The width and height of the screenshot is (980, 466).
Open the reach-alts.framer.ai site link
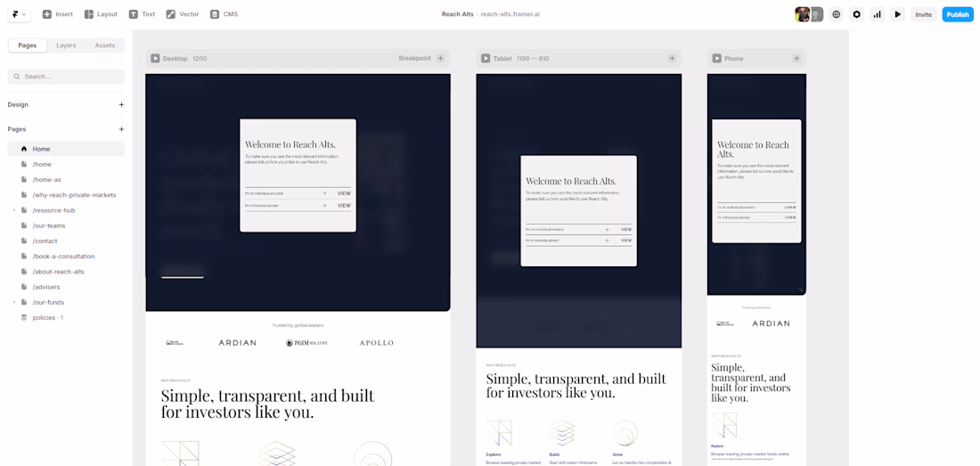pyautogui.click(x=510, y=14)
